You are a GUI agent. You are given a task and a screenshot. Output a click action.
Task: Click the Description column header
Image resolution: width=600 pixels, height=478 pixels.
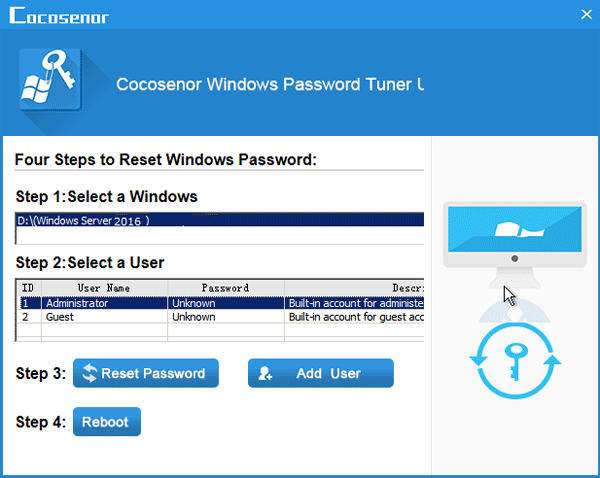click(354, 288)
